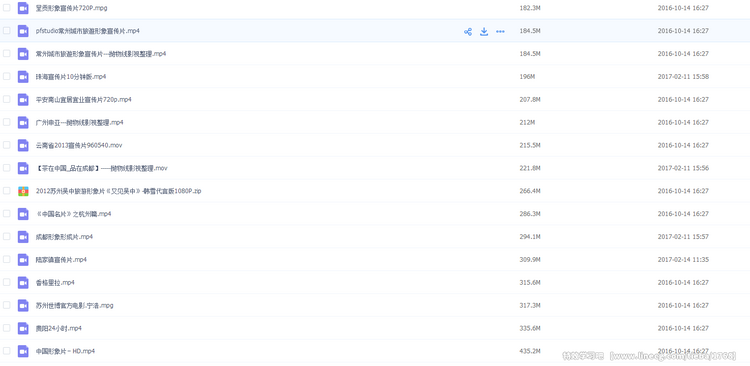Click the 309.9M size value

click(529, 260)
